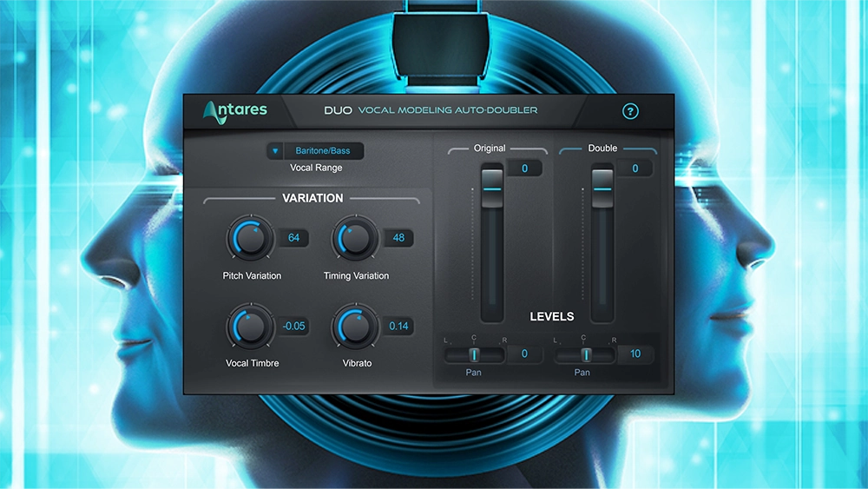
Task: Click the Pitch Variation knob
Action: click(250, 239)
